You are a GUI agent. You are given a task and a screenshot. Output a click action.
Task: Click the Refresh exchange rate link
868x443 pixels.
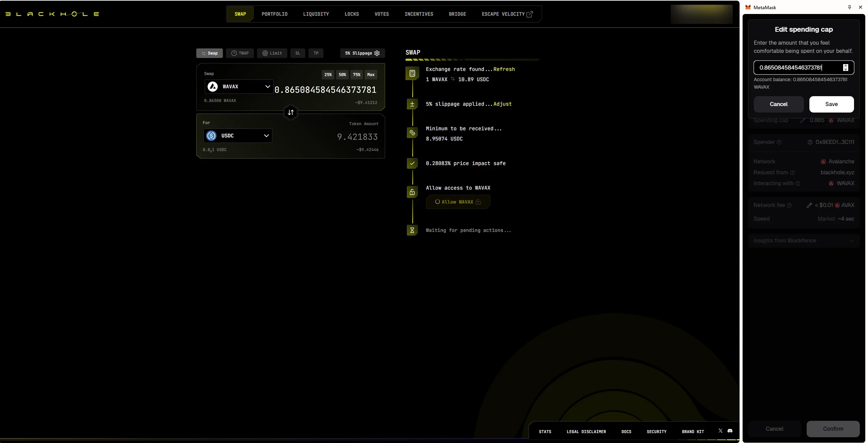504,69
